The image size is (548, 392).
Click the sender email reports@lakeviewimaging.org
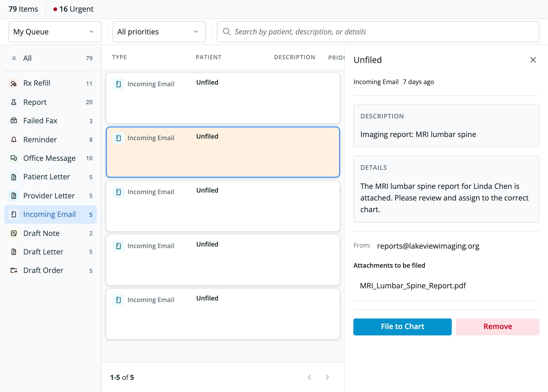tap(428, 246)
